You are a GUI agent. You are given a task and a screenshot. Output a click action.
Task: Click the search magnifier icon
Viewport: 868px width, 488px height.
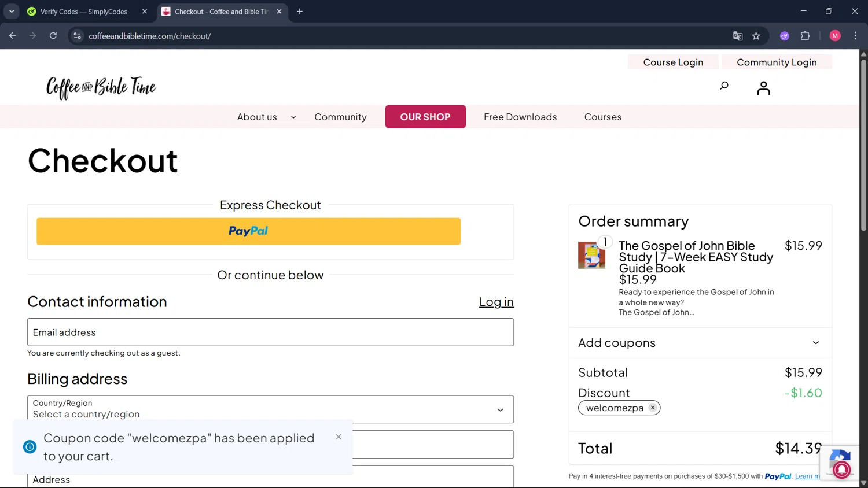(x=724, y=86)
